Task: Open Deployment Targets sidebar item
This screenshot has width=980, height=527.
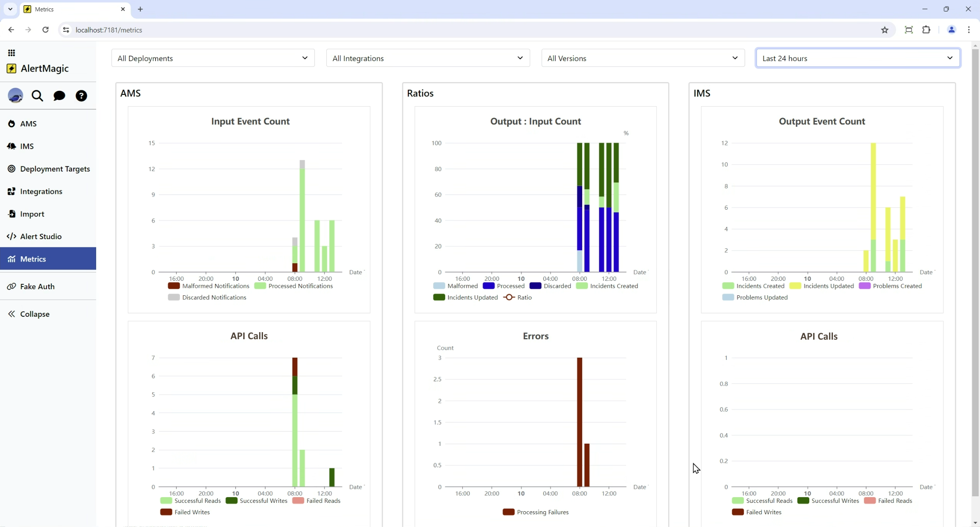Action: [x=55, y=169]
